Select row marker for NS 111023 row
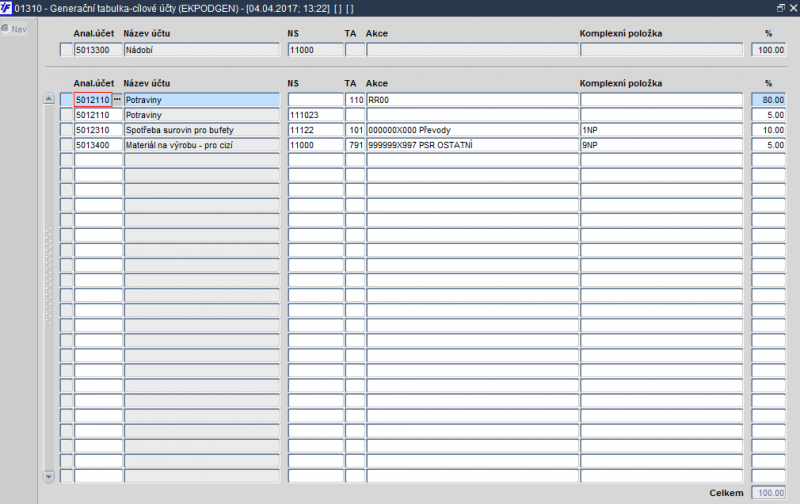This screenshot has width=800, height=504. click(x=66, y=115)
